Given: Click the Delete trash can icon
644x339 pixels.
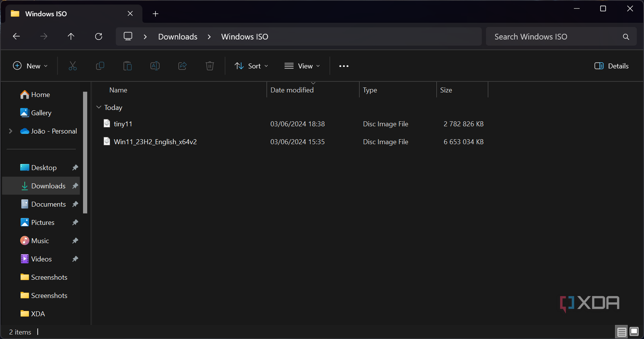Looking at the screenshot, I should coord(210,66).
